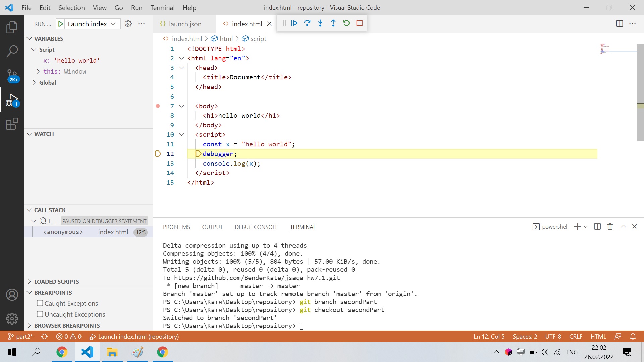Expand the Global variables scope
Screen dimensions: 644x362
tap(34, 82)
